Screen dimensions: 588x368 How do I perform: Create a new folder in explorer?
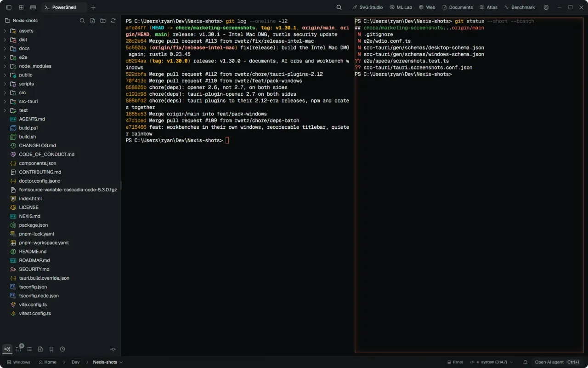point(103,21)
